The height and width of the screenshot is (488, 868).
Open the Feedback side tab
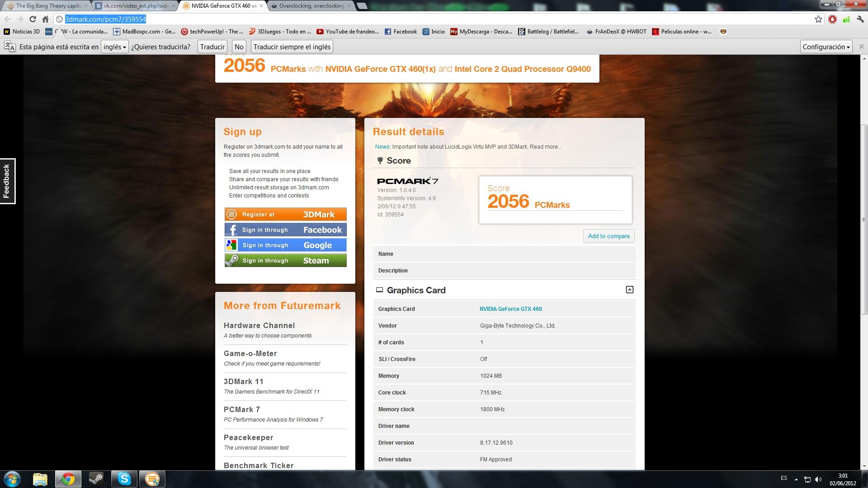[7, 181]
